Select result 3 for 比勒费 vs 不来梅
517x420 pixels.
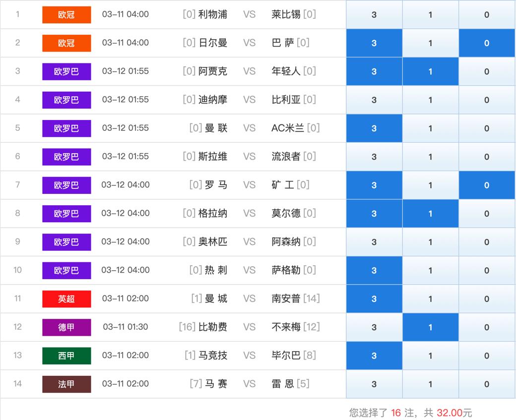pyautogui.click(x=374, y=327)
